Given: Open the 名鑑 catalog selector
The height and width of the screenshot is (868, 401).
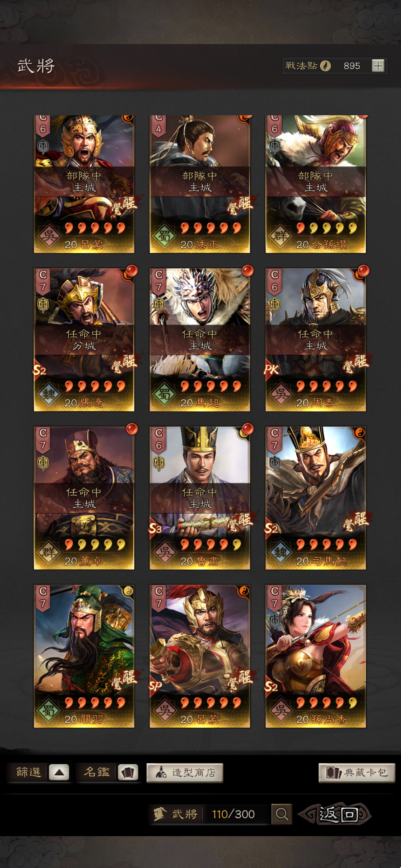Looking at the screenshot, I should point(97,772).
